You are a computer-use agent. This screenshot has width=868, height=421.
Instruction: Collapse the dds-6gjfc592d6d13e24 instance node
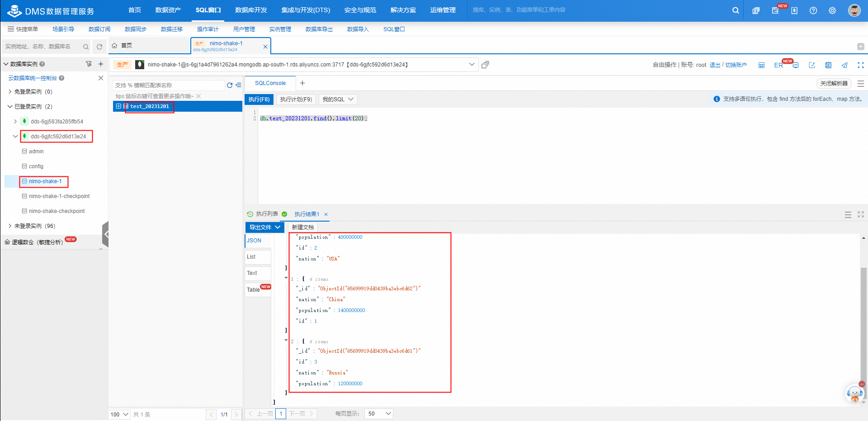click(14, 136)
